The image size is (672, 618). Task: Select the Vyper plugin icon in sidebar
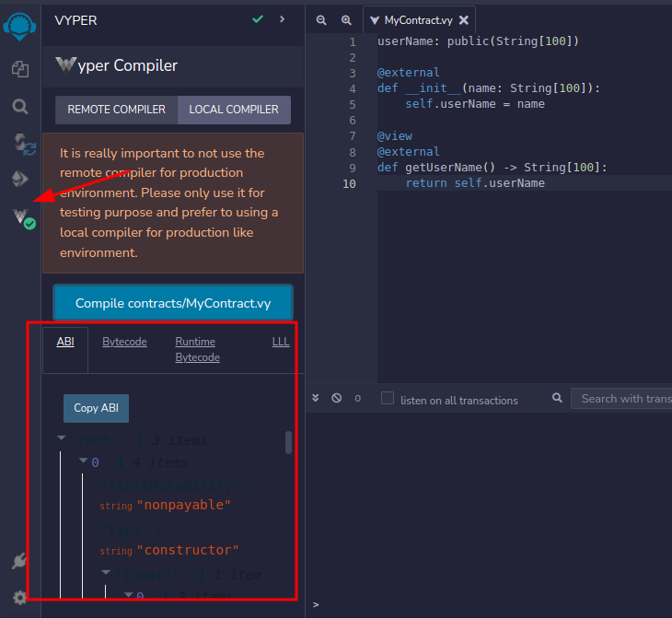(x=22, y=218)
